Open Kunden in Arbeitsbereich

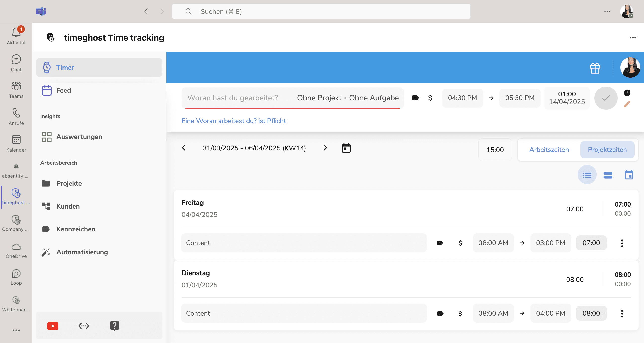(99, 206)
